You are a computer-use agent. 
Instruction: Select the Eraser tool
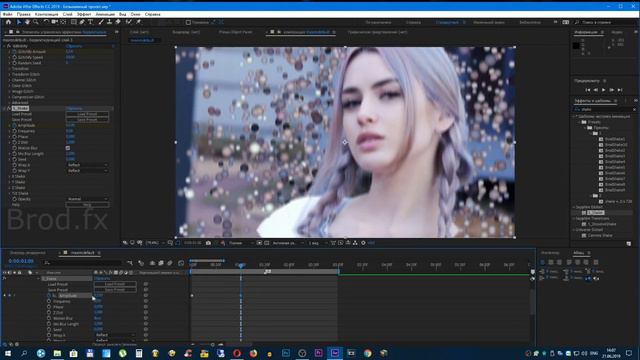click(118, 22)
